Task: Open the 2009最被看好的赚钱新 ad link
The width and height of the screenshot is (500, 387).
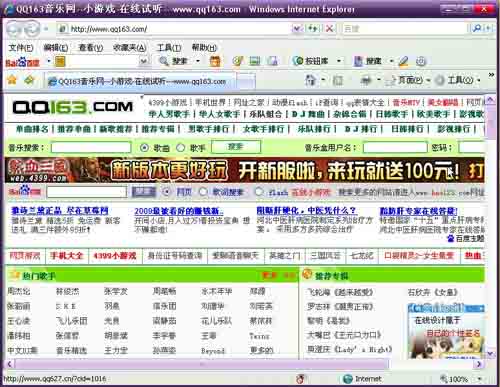Action: (x=179, y=211)
